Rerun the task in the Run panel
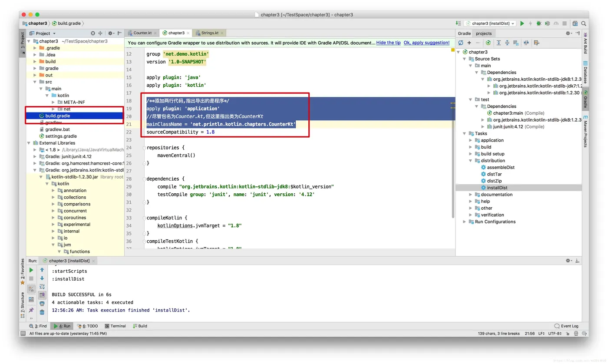Screen dimensions: 608x364 tap(31, 270)
